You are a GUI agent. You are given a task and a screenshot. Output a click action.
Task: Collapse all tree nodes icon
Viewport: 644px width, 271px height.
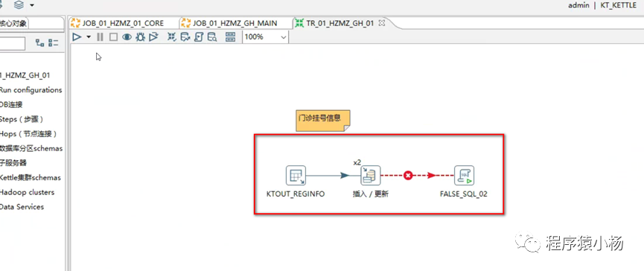pos(54,42)
